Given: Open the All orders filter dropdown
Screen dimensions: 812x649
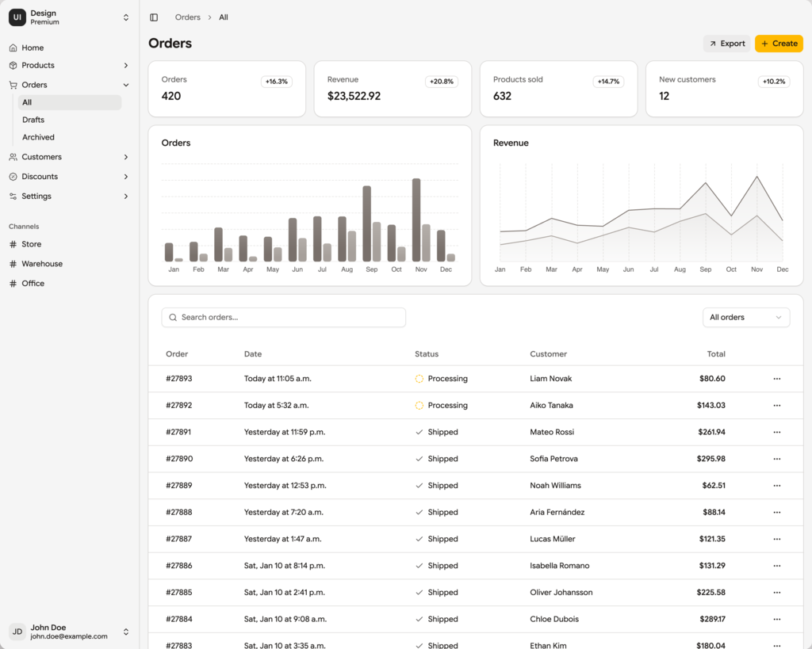Looking at the screenshot, I should pyautogui.click(x=745, y=317).
